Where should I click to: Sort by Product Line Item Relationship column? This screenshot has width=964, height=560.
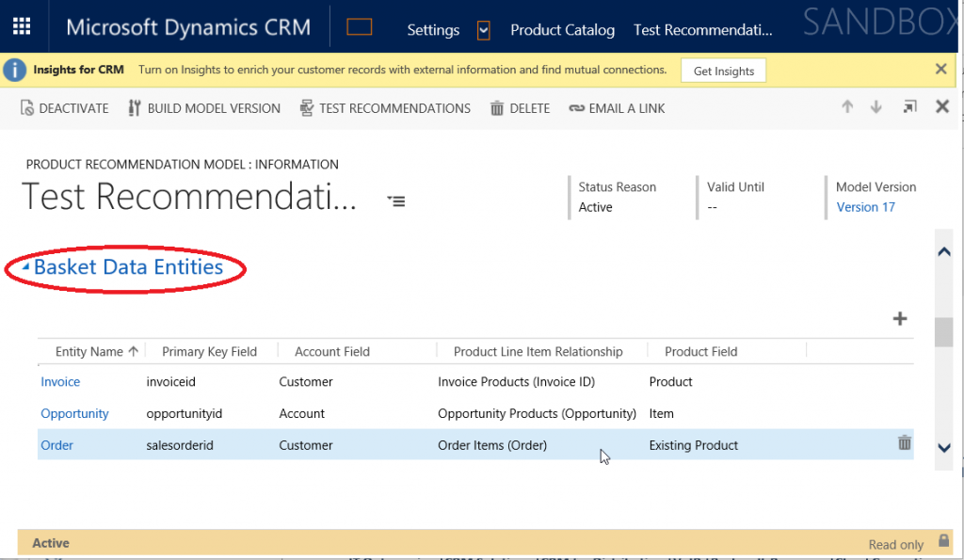tap(538, 352)
